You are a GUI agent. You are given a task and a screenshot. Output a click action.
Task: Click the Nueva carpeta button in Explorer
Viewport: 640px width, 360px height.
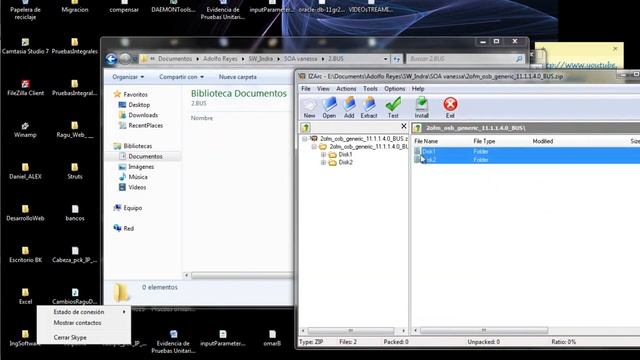click(x=238, y=77)
